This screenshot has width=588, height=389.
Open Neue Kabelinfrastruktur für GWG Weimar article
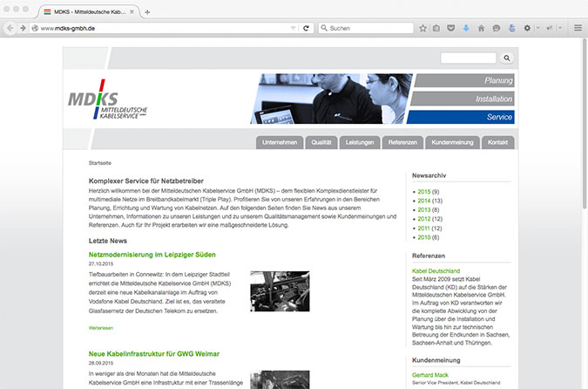[153, 354]
